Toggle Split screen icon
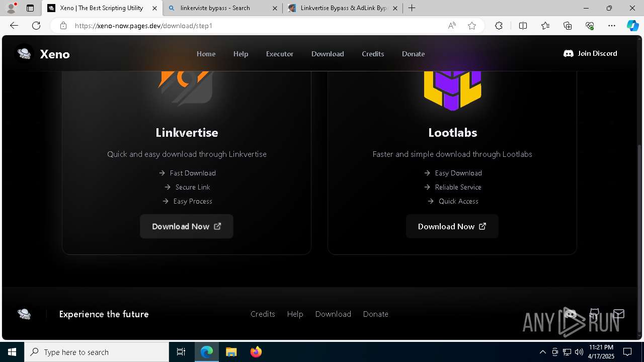This screenshot has width=644, height=362. [523, 26]
